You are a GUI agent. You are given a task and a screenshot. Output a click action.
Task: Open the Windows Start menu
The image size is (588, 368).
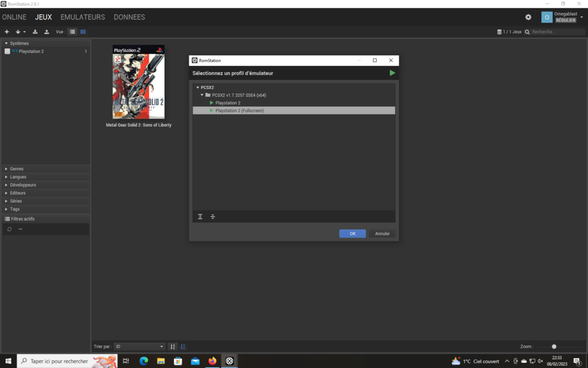point(8,362)
